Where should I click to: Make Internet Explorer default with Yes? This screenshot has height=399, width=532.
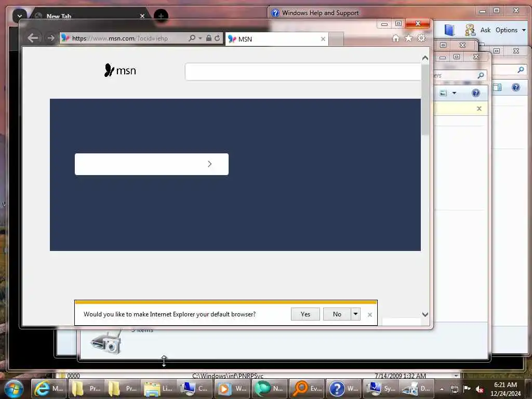click(x=305, y=314)
